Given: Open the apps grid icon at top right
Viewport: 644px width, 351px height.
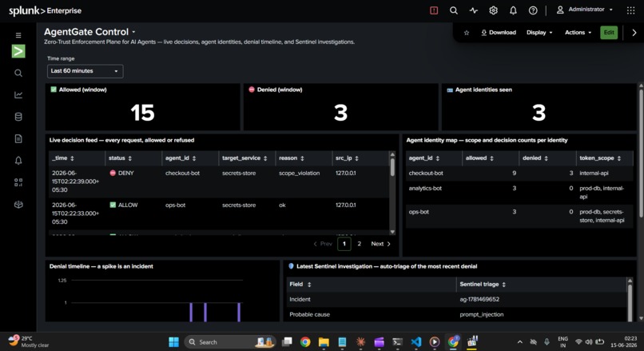Looking at the screenshot, I should click(x=631, y=10).
